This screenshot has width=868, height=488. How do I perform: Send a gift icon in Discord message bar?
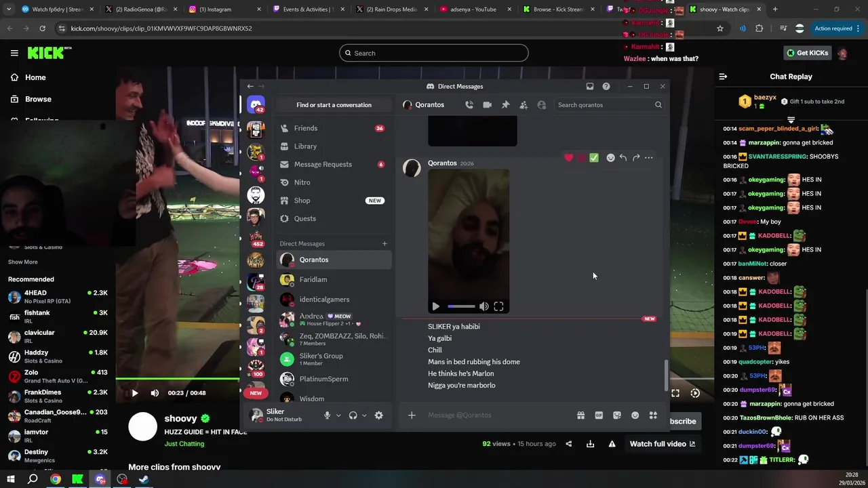point(580,415)
